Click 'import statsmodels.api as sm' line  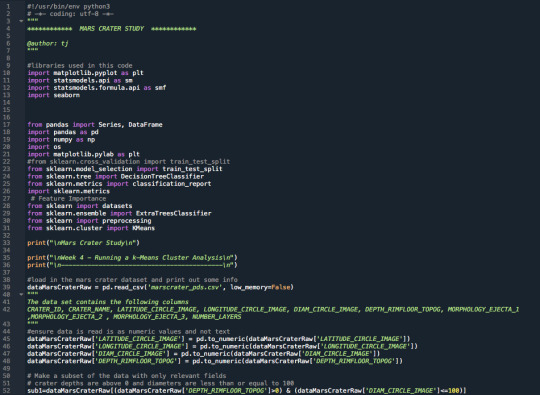pos(80,80)
